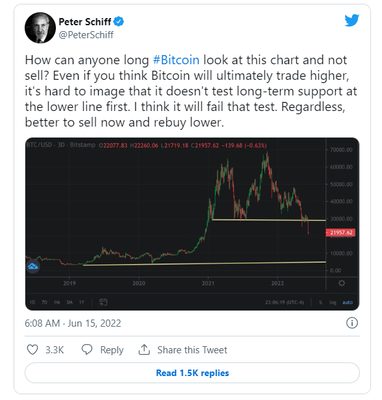Click the TradingView cloud logo on chart

click(33, 267)
